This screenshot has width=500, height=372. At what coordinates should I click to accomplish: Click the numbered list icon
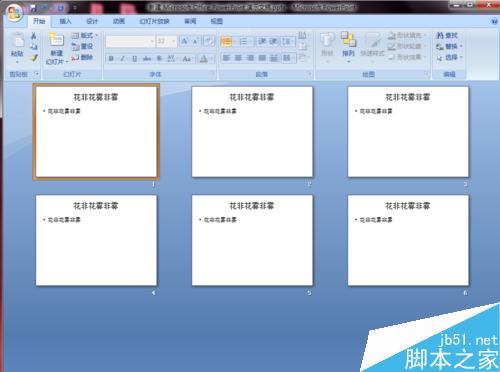(244, 41)
